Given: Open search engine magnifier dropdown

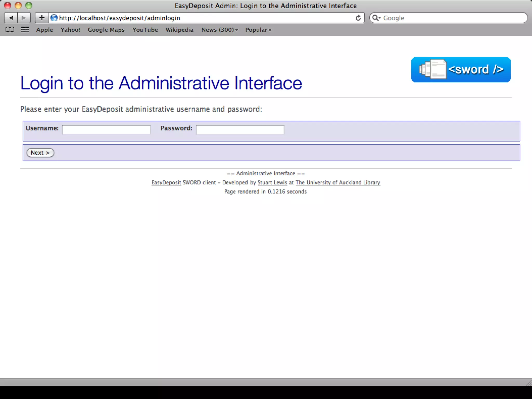Looking at the screenshot, I should (x=376, y=18).
